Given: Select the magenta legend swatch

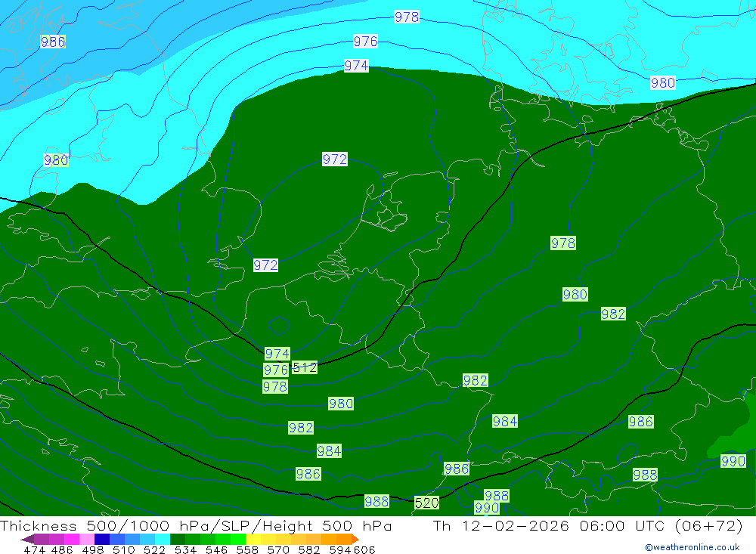Looking at the screenshot, I should pyautogui.click(x=72, y=539).
